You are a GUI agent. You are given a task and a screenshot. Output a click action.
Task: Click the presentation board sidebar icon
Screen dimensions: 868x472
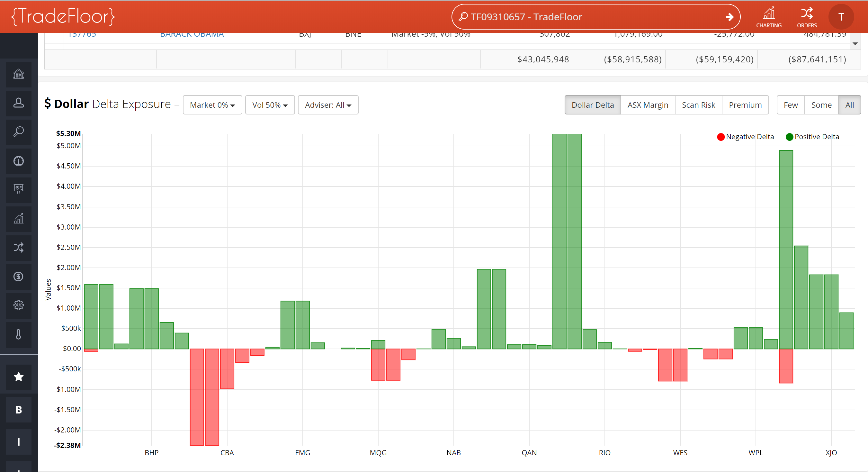coord(19,189)
